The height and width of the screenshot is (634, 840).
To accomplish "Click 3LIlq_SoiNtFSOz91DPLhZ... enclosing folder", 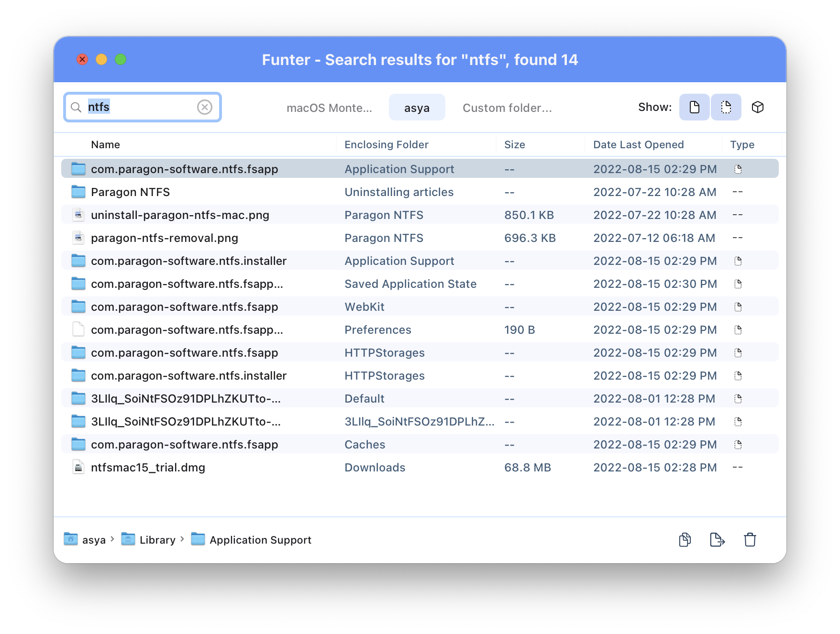I will (420, 422).
